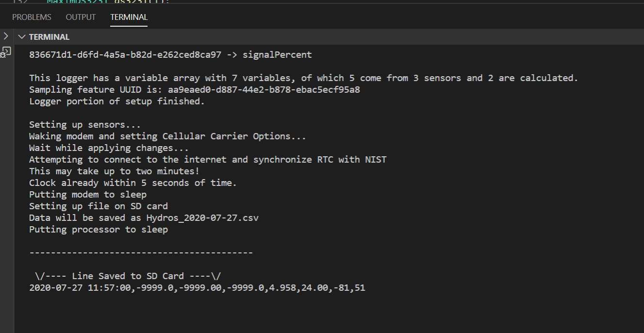Click the dashed separator line in terminal

(x=141, y=253)
